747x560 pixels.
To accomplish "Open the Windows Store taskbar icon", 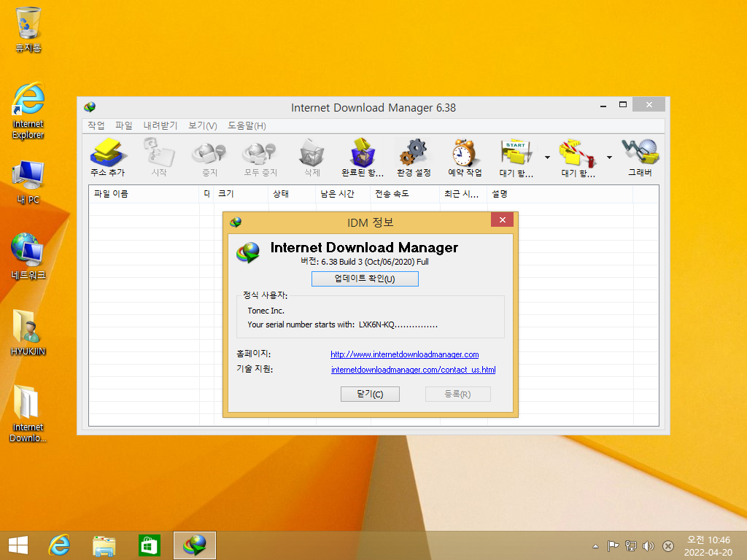I will 149,545.
